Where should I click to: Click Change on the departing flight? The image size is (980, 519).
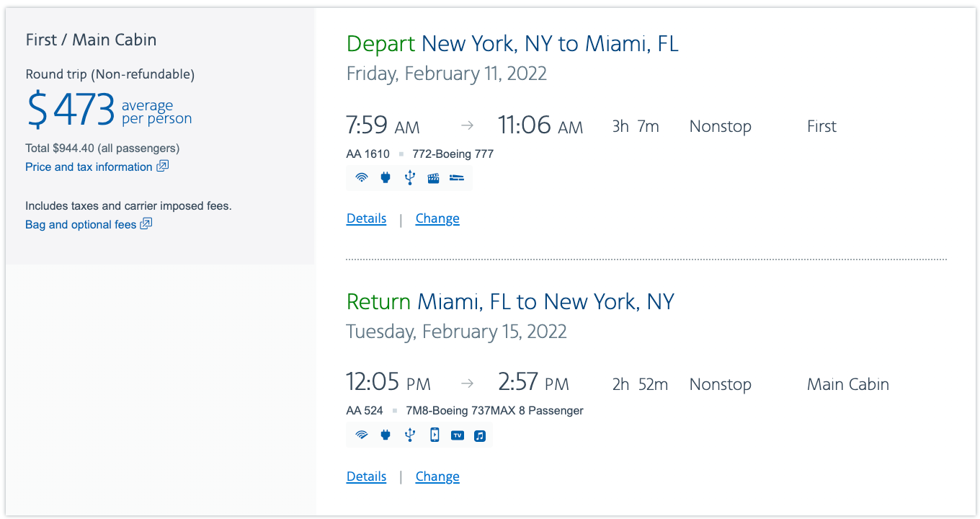437,218
